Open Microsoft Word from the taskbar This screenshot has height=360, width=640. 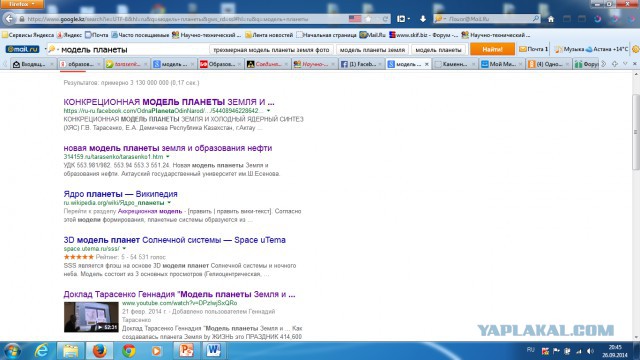pyautogui.click(x=213, y=351)
